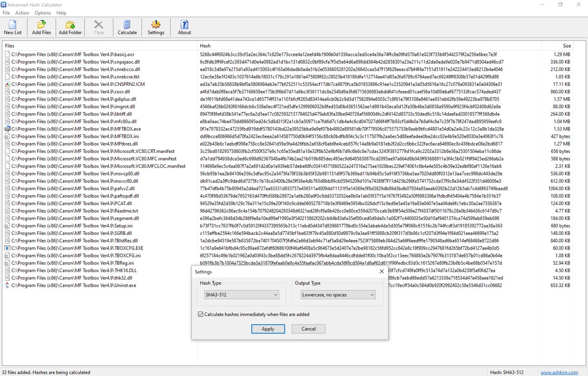Click the Clear toolbar icon
The width and height of the screenshot is (588, 376).
(99, 27)
